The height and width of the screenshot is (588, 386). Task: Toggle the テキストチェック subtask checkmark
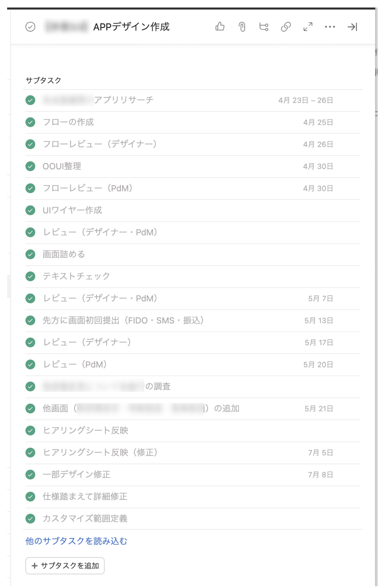30,276
